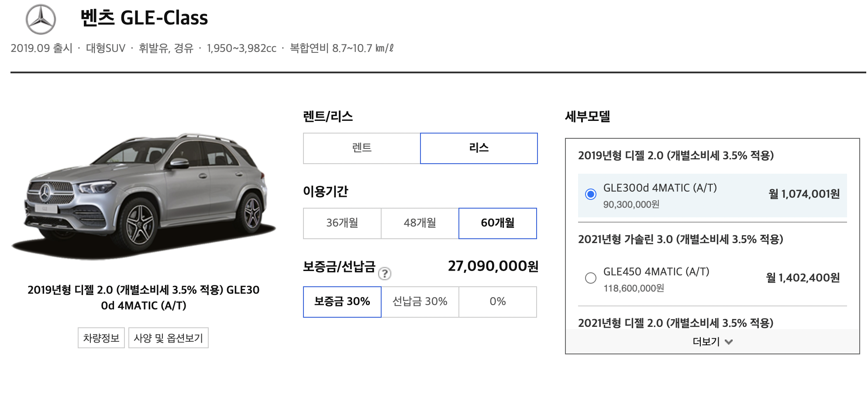The width and height of the screenshot is (868, 405).
Task: Open the deposit help question mark icon
Action: 384,274
